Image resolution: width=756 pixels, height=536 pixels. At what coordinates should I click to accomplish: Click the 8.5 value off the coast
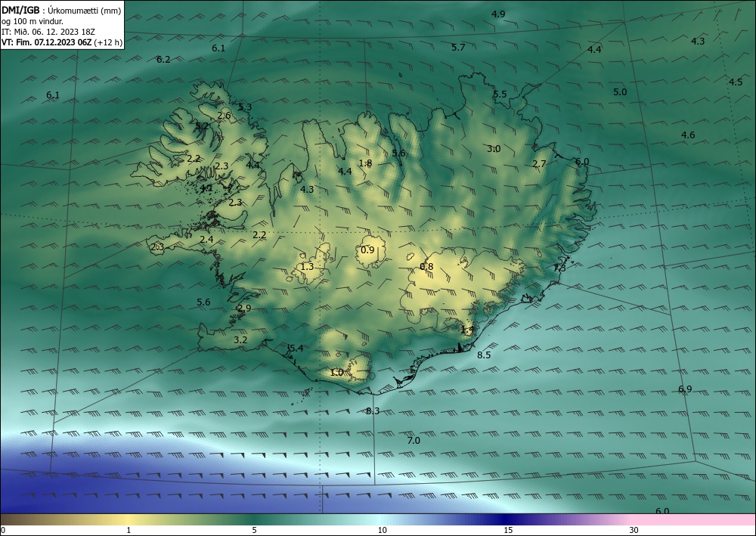point(484,355)
